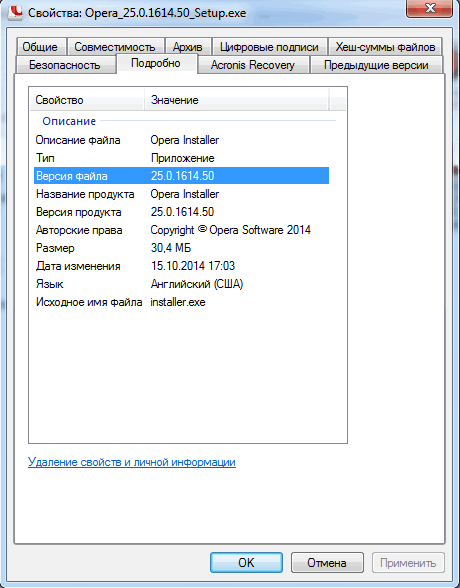Open the Acronis Recovery tab
460x588 pixels.
[x=253, y=65]
